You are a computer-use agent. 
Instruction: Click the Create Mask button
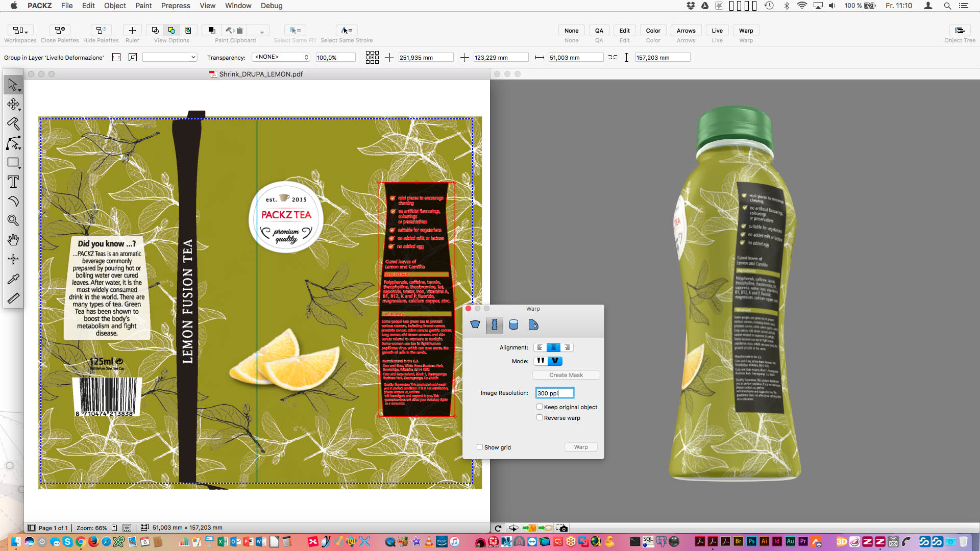coord(566,375)
